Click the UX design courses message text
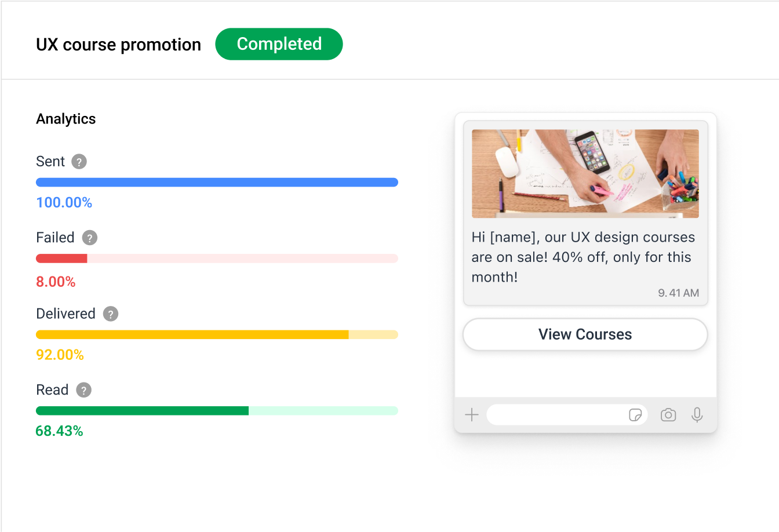Viewport: 779px width, 532px height. pos(583,257)
